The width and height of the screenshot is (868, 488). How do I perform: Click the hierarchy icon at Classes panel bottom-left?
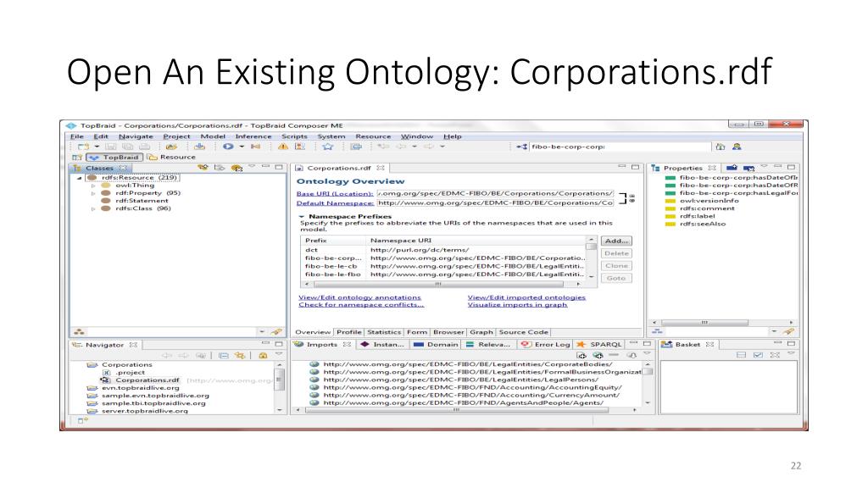(79, 331)
